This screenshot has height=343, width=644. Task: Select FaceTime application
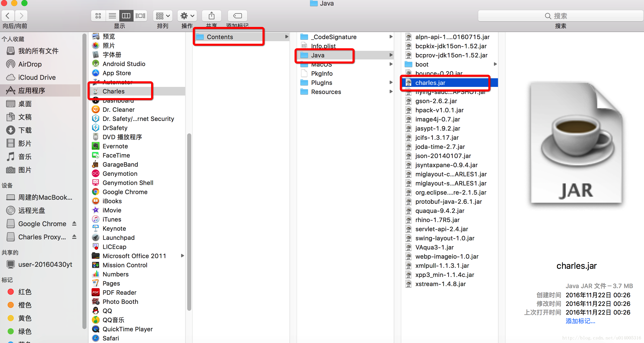[x=137, y=155]
